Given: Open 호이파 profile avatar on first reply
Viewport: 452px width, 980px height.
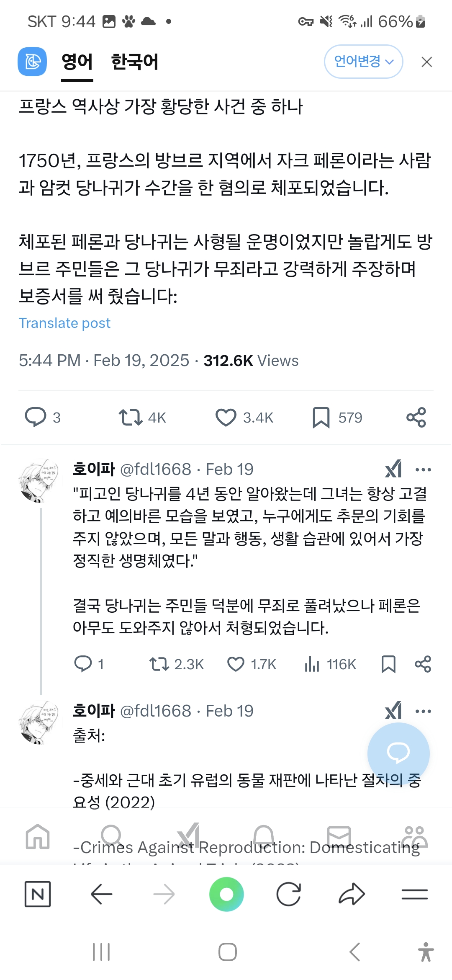Looking at the screenshot, I should [x=39, y=480].
